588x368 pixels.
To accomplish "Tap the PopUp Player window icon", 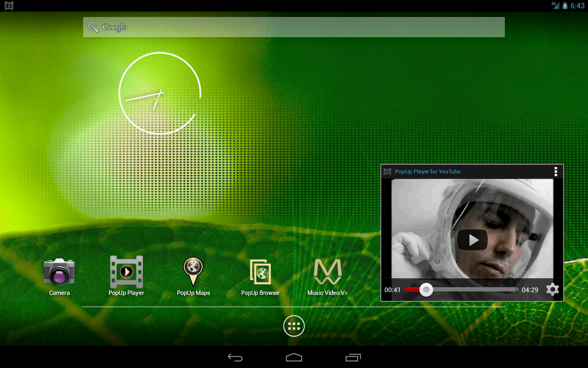I will tap(387, 172).
